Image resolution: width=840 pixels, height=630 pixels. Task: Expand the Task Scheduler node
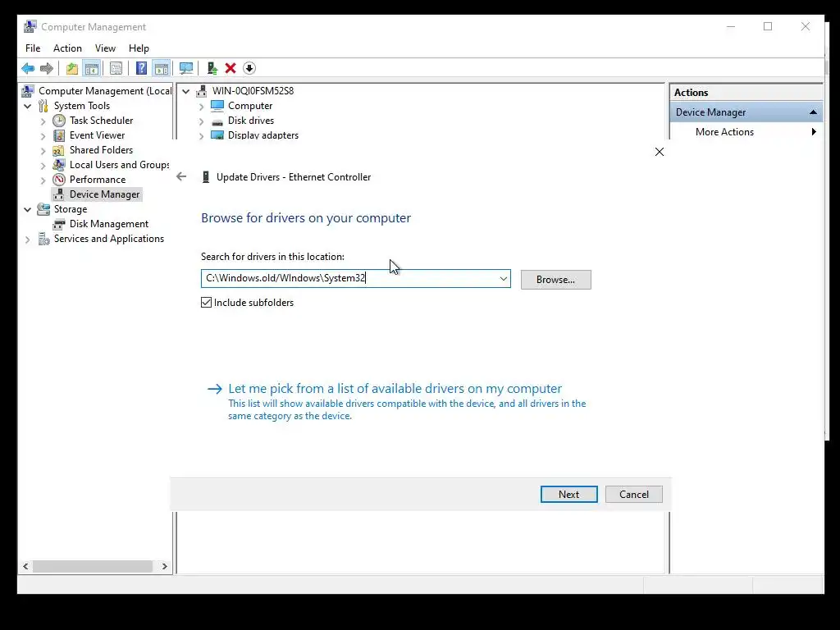click(x=43, y=121)
